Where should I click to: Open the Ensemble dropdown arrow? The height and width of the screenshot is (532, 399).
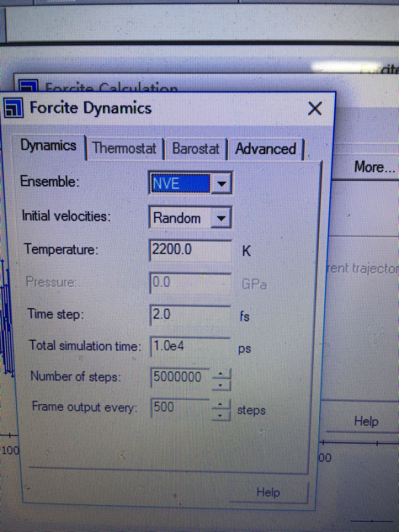tap(222, 184)
